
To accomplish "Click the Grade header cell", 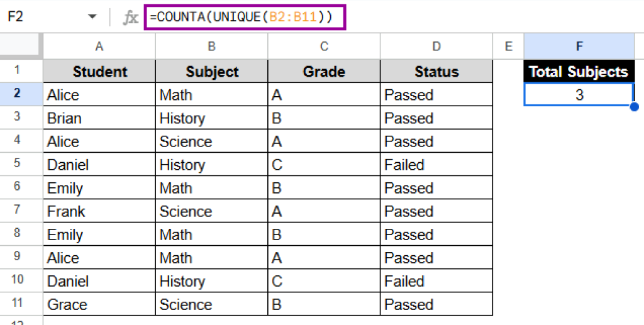I will pos(324,72).
